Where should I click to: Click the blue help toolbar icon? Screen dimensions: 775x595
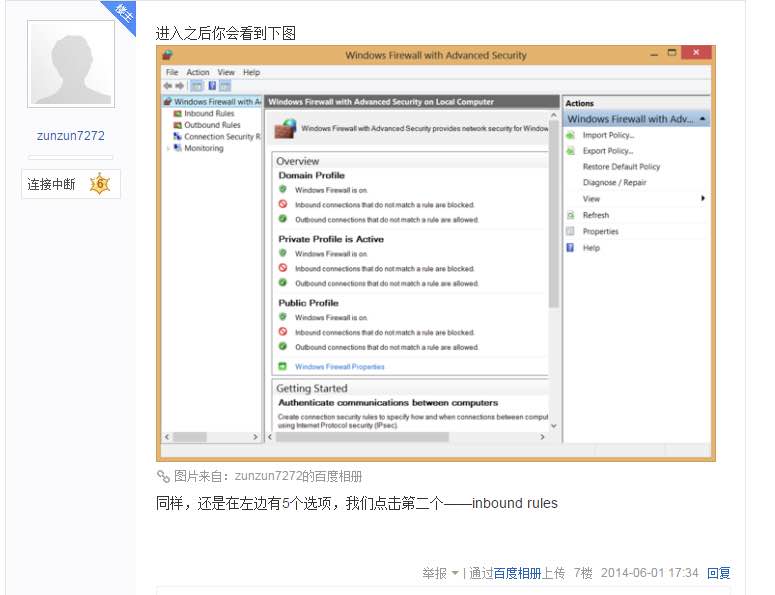(212, 86)
